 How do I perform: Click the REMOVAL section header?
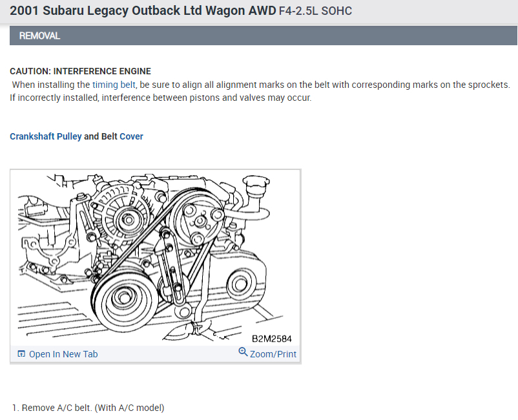coord(264,36)
